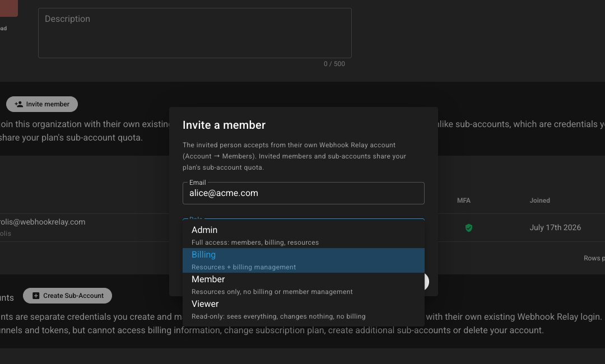This screenshot has height=364, width=605.
Task: Click the 0 / 500 character counter
Action: point(334,64)
